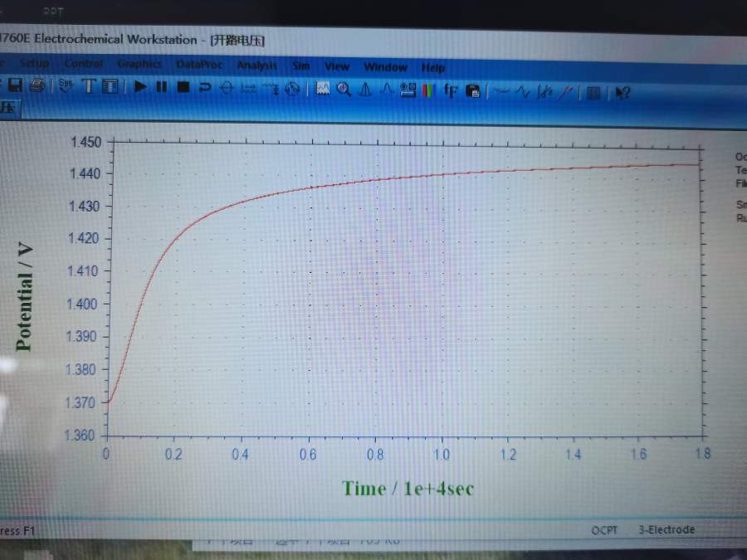747x560 pixels.
Task: Click the Electrochemical Workstation title bar
Action: pyautogui.click(x=133, y=39)
